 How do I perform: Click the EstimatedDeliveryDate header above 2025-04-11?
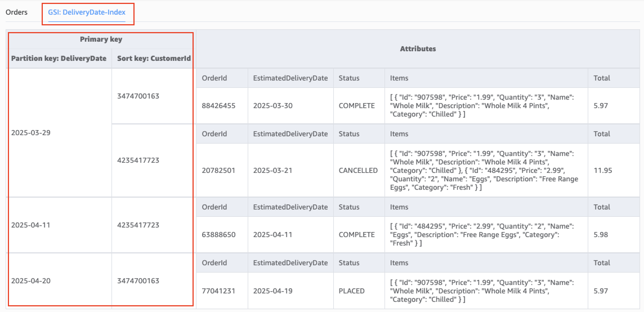coord(290,207)
